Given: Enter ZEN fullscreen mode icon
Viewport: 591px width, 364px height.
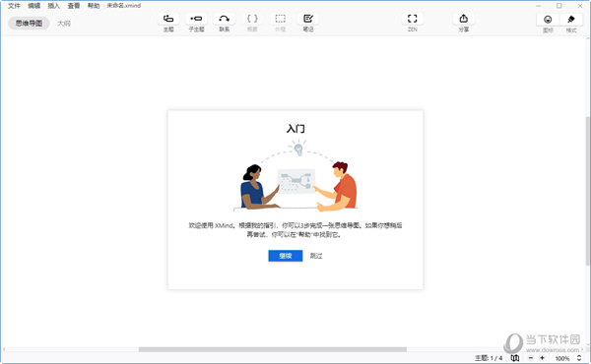Looking at the screenshot, I should [413, 19].
